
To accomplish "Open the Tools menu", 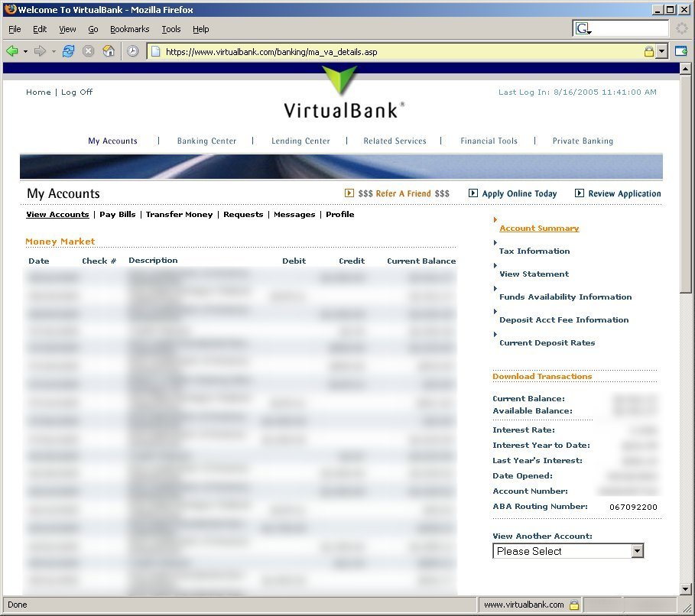I will (x=171, y=29).
